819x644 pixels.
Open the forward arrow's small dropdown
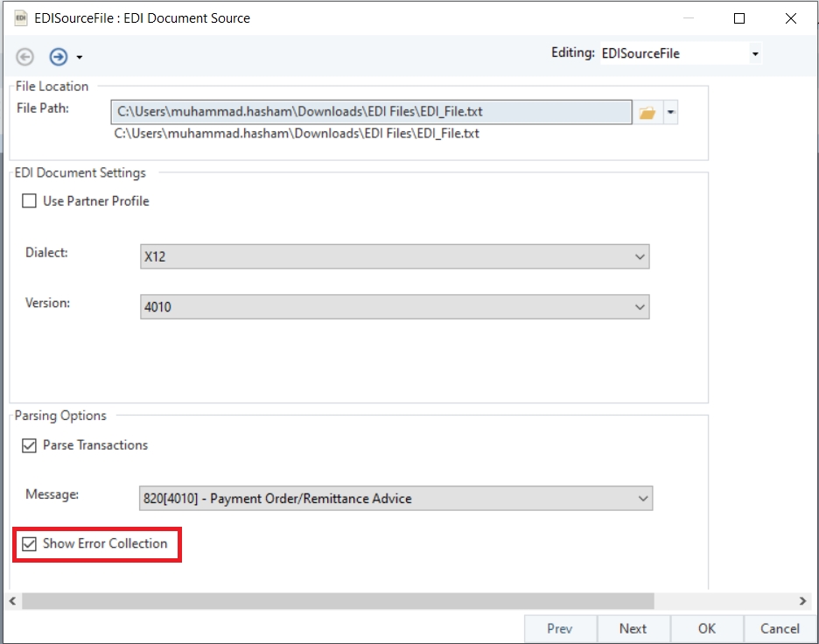pos(80,57)
